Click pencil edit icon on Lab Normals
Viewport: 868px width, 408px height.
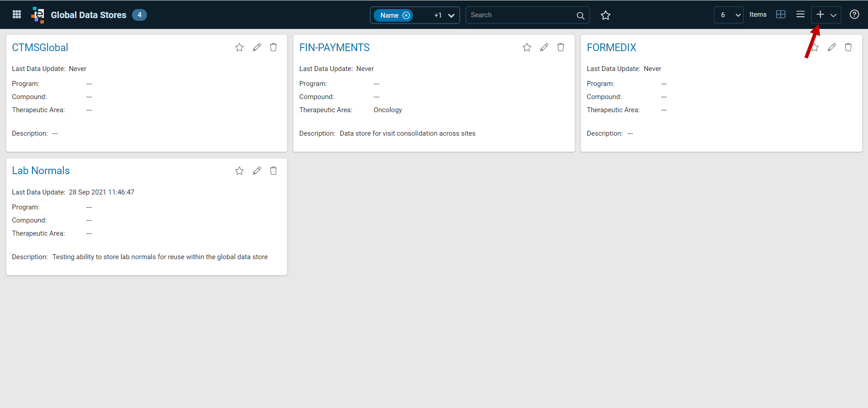(x=257, y=171)
